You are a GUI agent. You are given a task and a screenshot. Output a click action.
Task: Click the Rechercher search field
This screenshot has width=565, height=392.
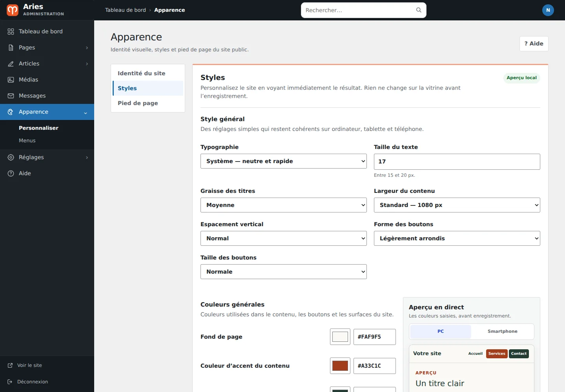coord(364,10)
